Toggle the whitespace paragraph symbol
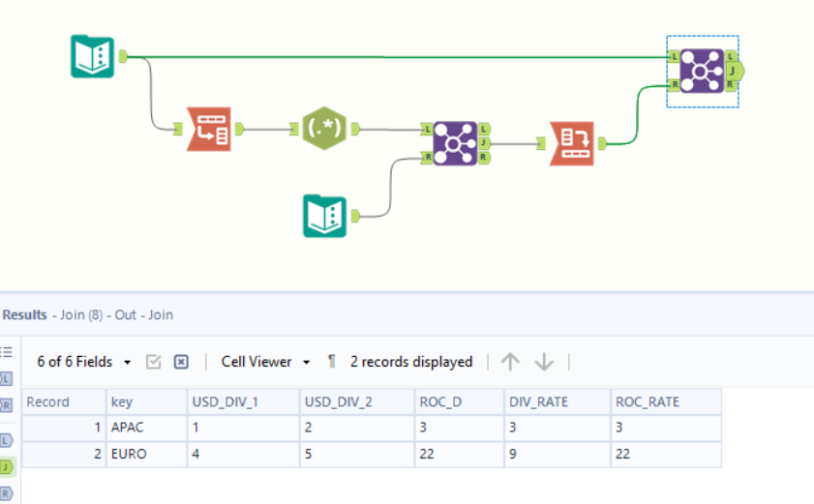 pyautogui.click(x=331, y=362)
